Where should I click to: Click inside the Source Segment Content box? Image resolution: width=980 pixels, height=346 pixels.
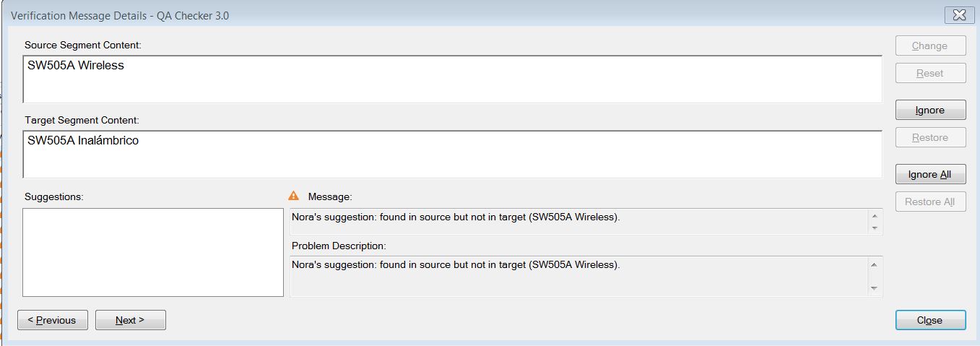pyautogui.click(x=452, y=79)
